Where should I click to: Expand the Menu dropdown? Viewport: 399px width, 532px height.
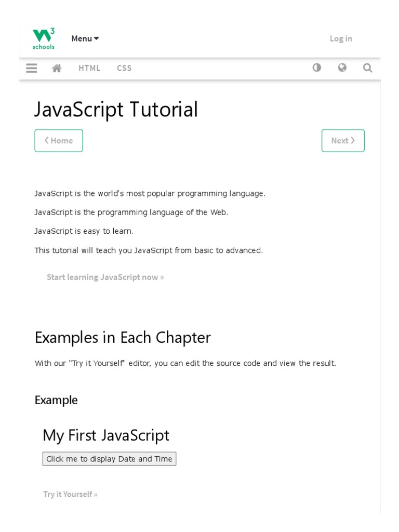[x=85, y=38]
